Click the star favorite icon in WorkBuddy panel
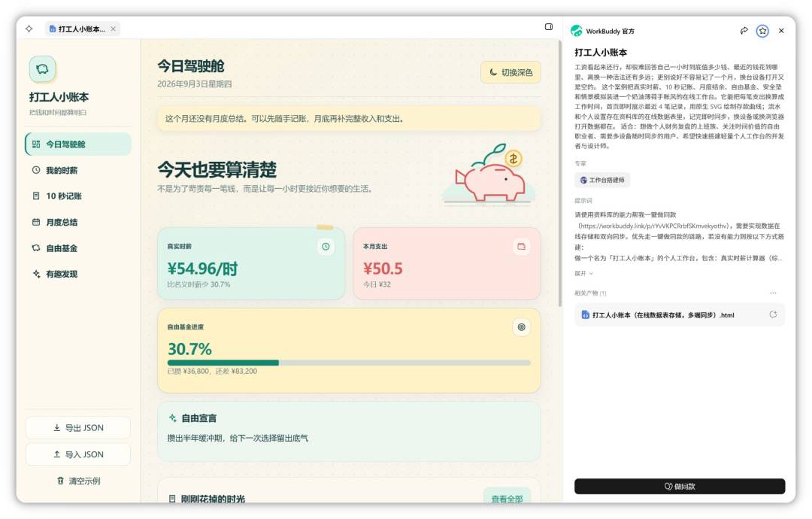Viewport: 812px width, 519px height. tap(762, 31)
